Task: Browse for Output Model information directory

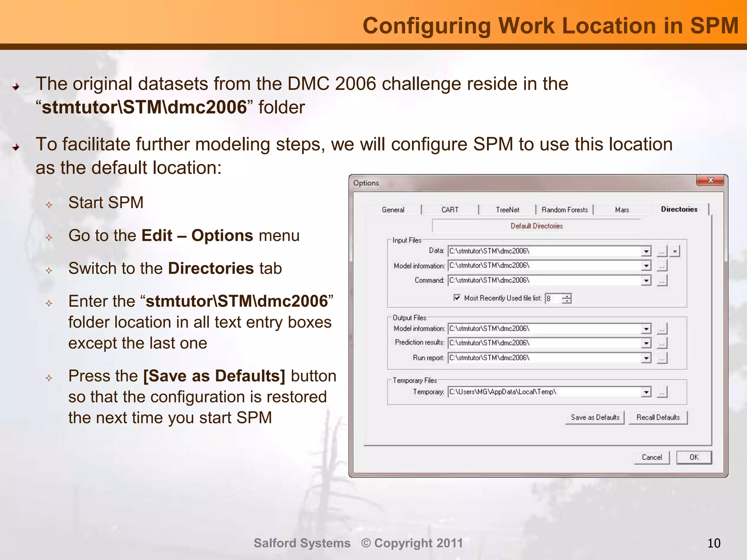Action: (x=662, y=329)
